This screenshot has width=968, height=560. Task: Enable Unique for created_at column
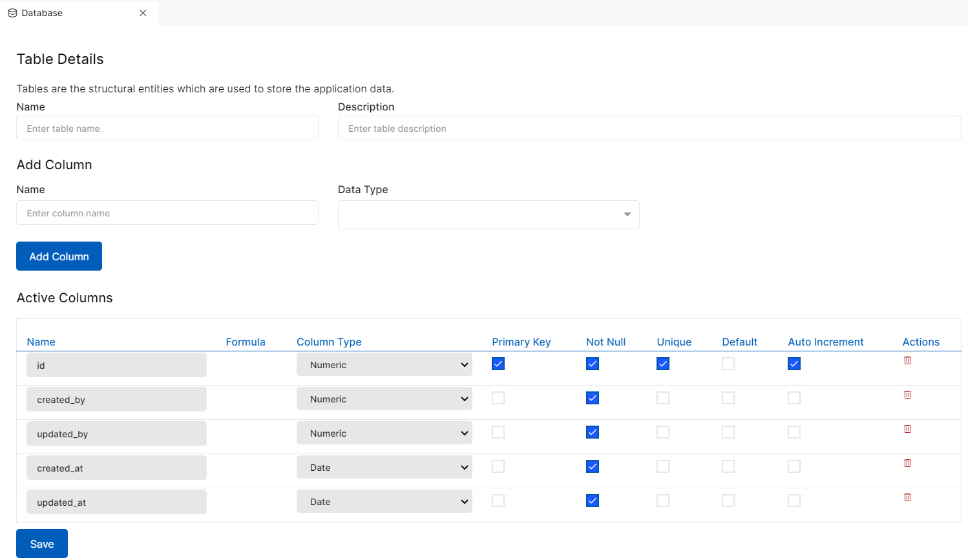663,466
